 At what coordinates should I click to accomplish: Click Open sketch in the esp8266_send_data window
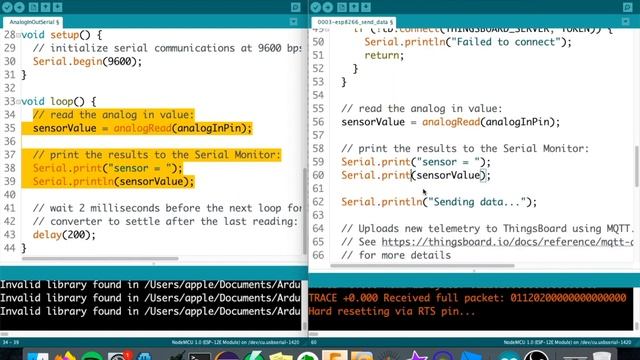[354, 7]
